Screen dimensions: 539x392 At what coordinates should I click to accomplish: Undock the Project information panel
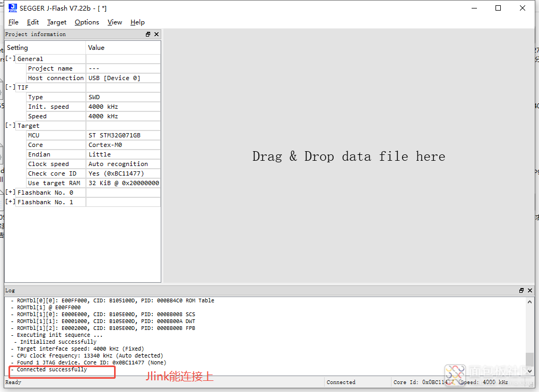[148, 34]
